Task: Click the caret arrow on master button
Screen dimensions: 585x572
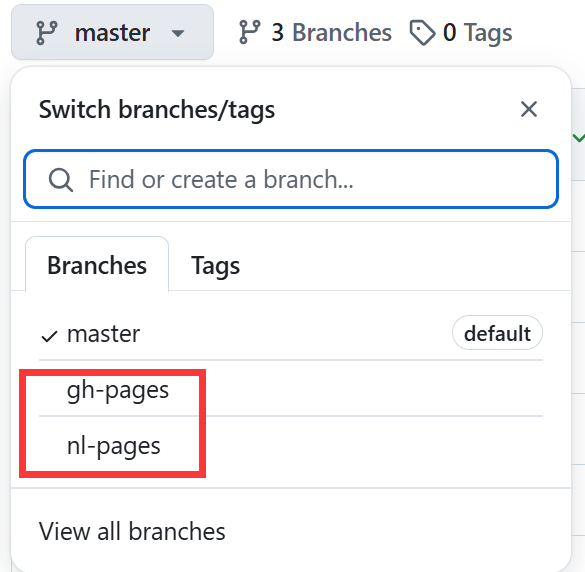Action: 178,34
